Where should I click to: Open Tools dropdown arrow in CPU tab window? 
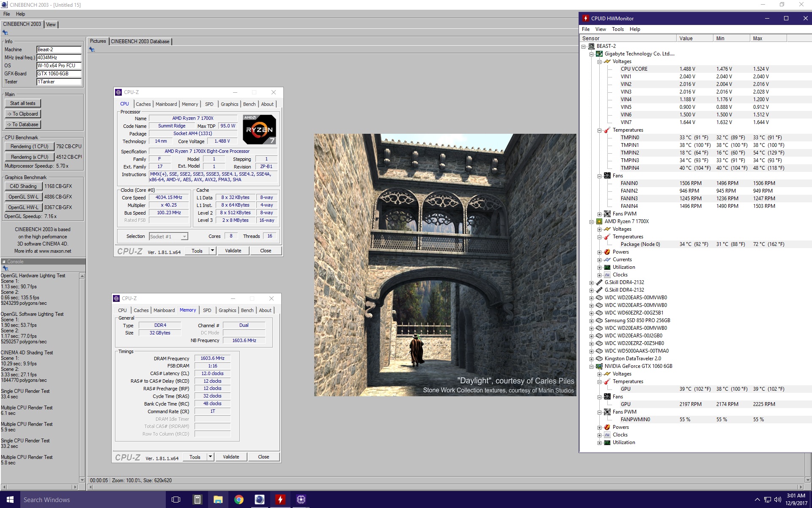coord(212,251)
